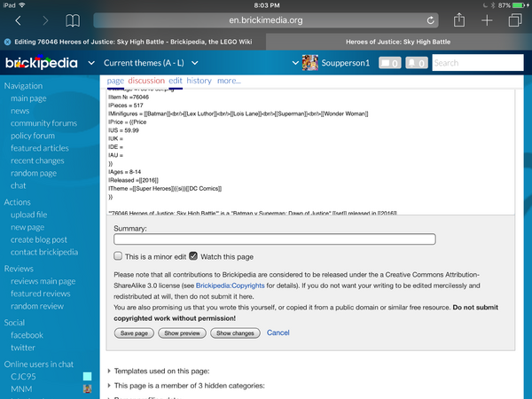Select the 'edit' tab
This screenshot has height=399, width=532.
coord(176,81)
